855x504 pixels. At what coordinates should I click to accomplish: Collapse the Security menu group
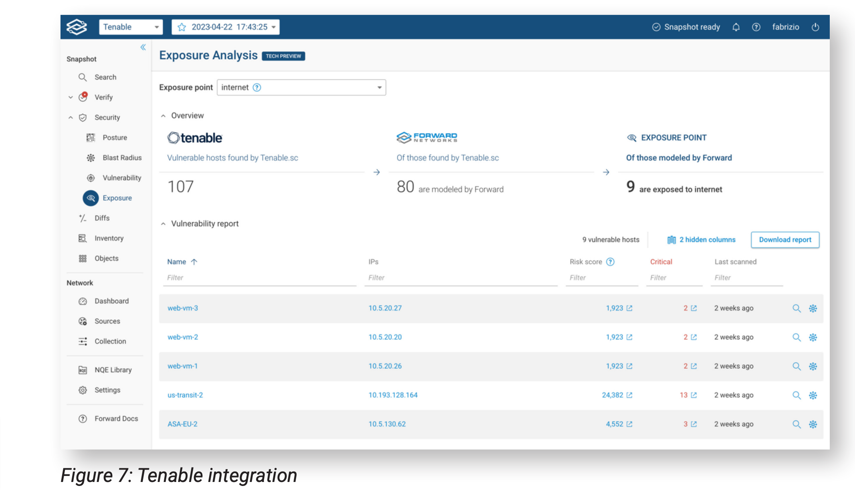pos(71,117)
